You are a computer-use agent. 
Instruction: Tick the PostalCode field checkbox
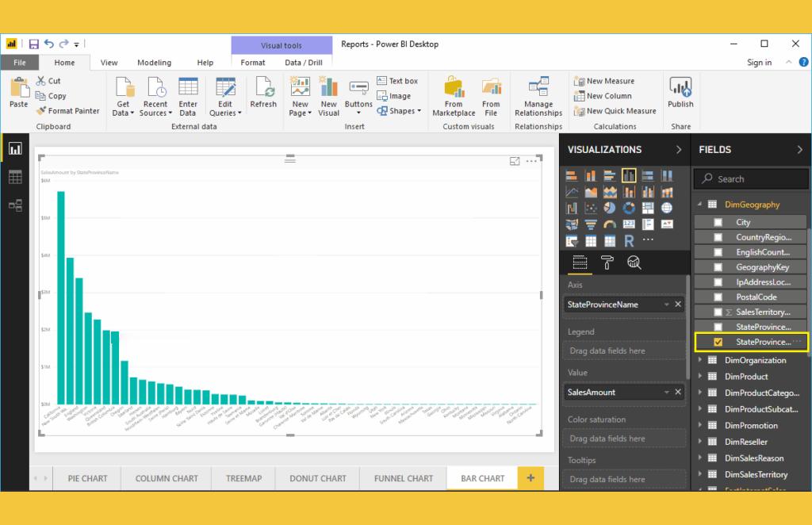coord(718,297)
